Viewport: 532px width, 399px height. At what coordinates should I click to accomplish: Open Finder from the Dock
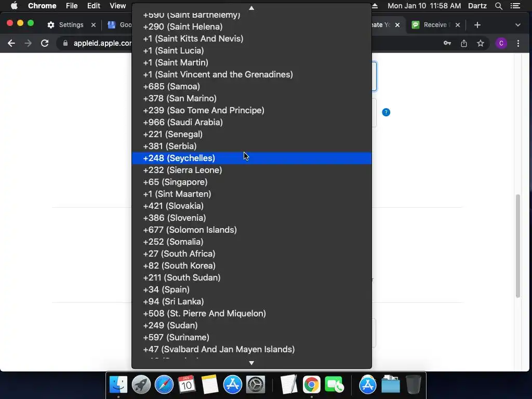[x=118, y=385]
